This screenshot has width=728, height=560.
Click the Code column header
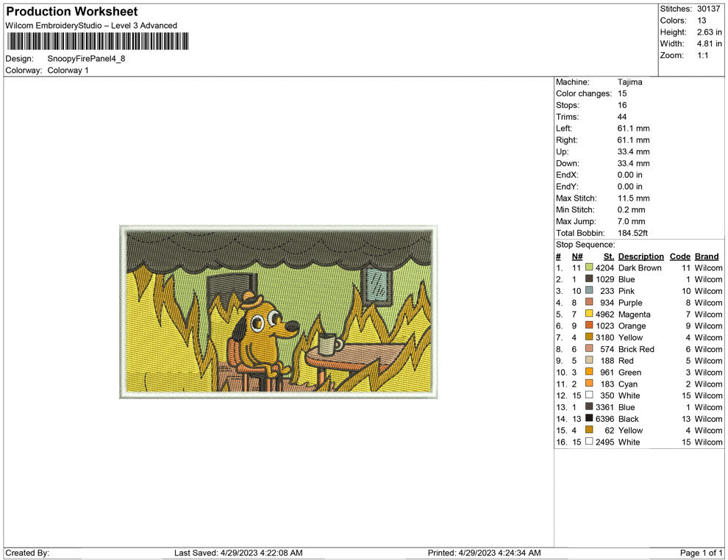pos(679,256)
